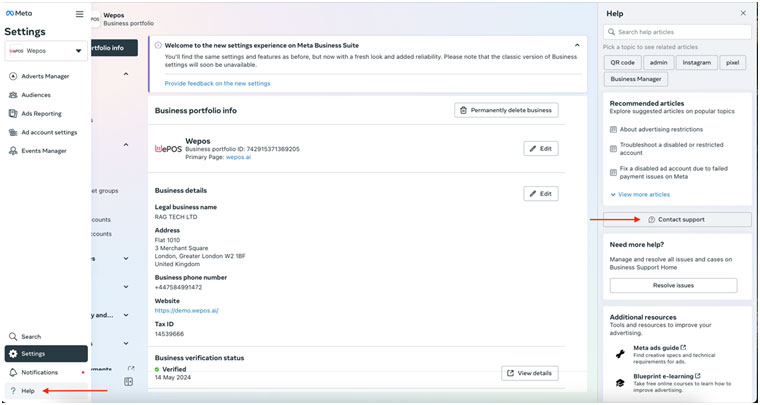Open Events Manager

[x=46, y=151]
